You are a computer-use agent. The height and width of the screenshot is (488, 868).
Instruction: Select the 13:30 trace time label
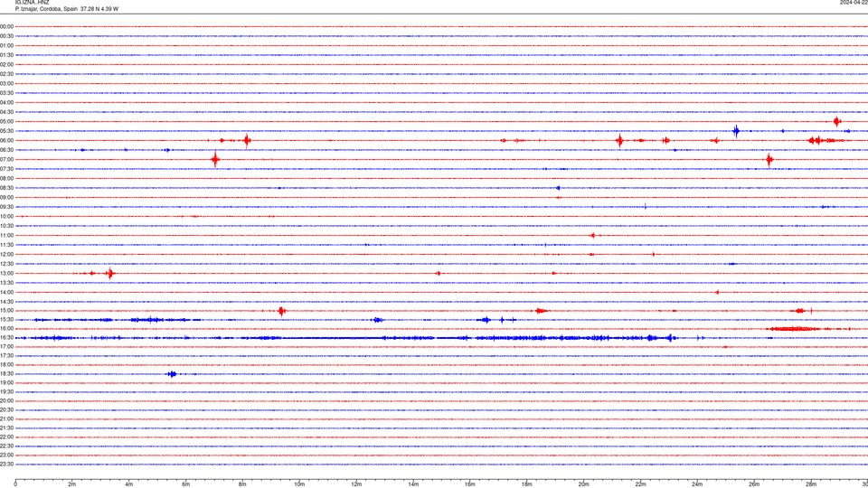[x=6, y=283]
